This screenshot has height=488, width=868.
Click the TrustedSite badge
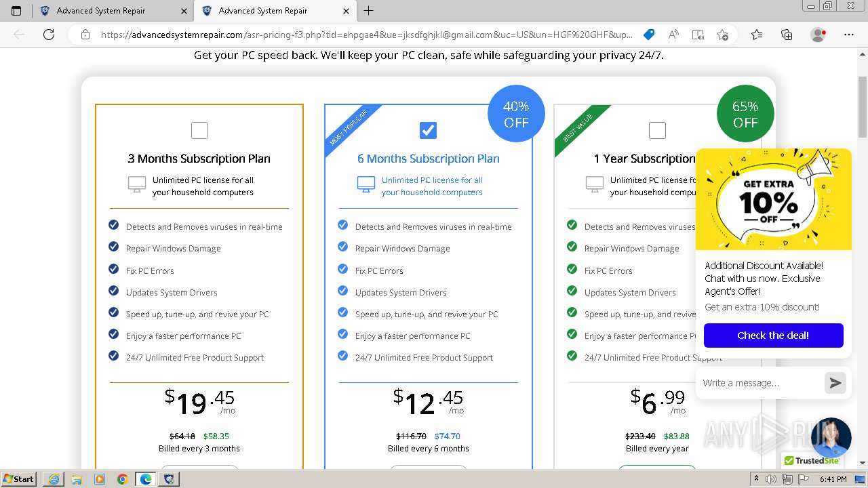811,461
